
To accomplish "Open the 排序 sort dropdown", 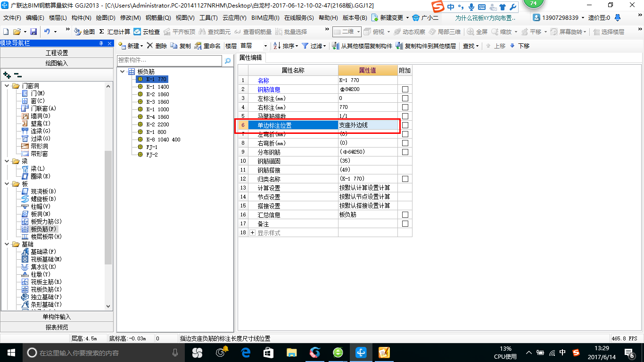I will coord(286,46).
